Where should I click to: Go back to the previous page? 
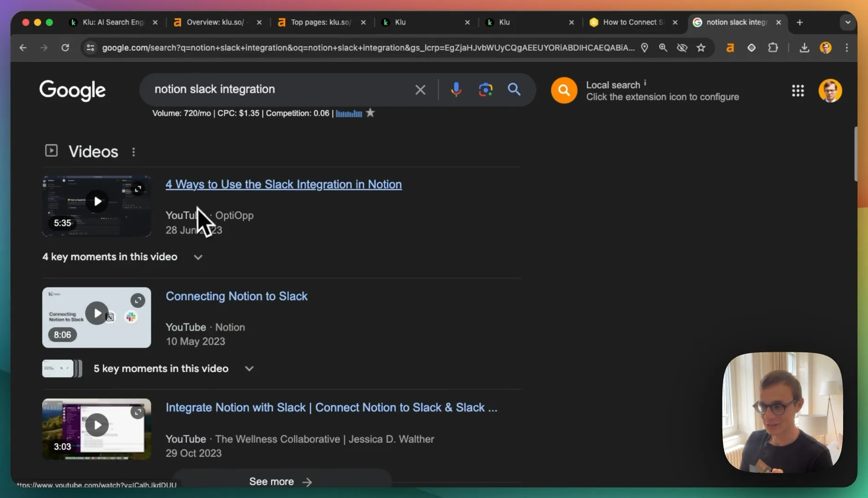click(23, 47)
